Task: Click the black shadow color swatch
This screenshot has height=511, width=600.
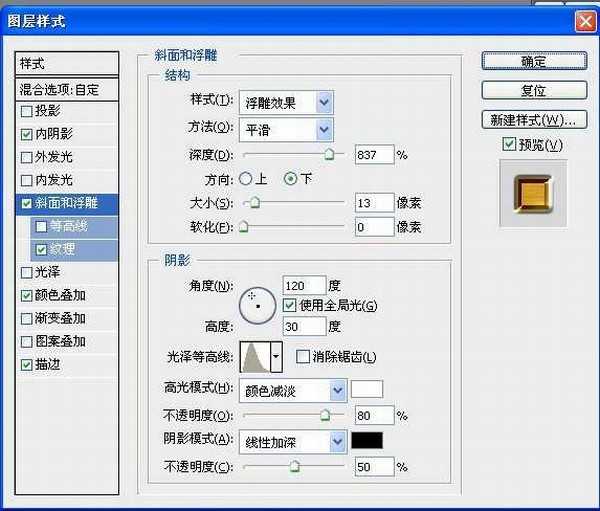Action: [367, 440]
